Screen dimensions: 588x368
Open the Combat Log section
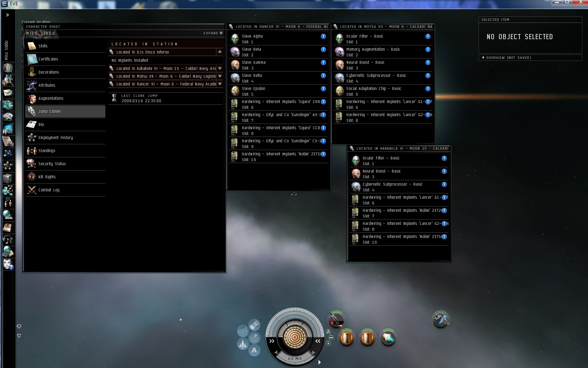click(65, 190)
